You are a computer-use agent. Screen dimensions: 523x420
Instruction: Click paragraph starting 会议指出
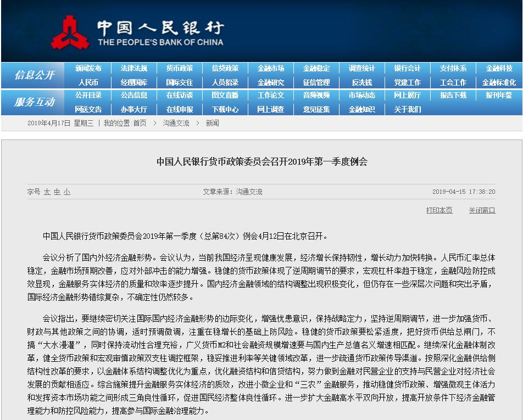(x=261, y=365)
